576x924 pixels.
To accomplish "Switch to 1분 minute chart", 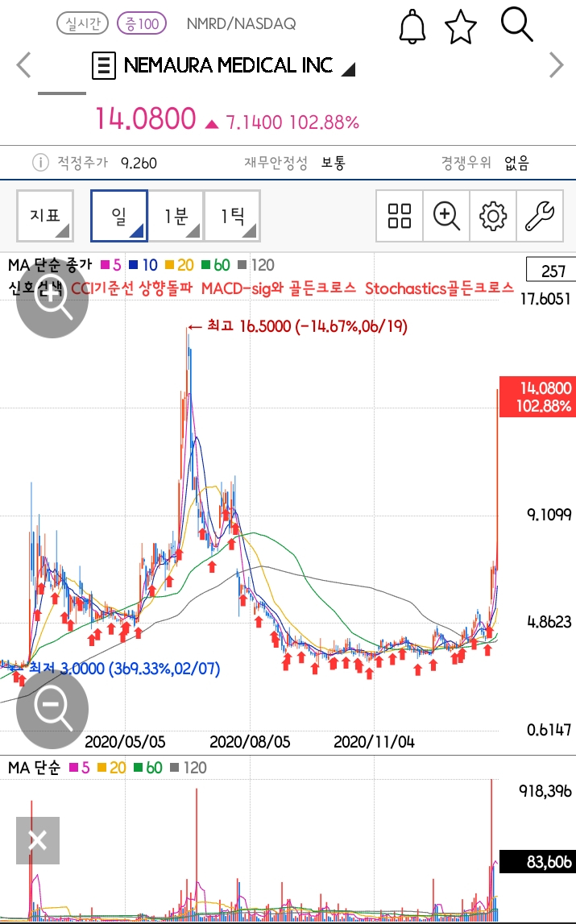I will (x=176, y=216).
